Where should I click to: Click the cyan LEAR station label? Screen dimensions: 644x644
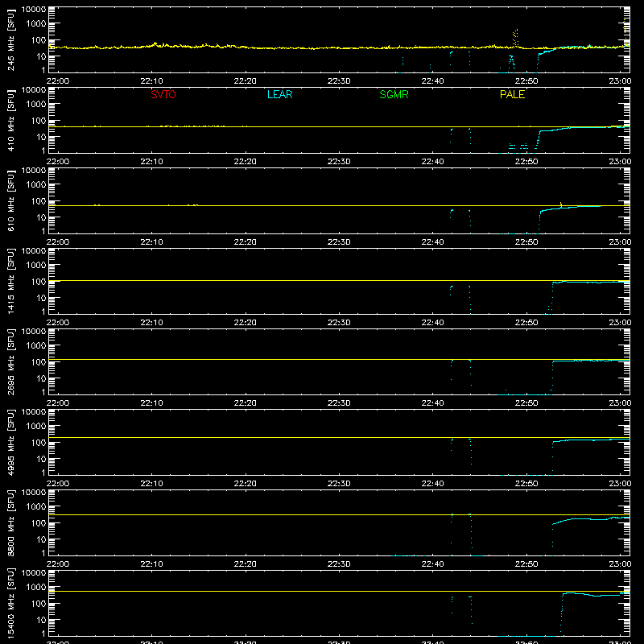click(x=279, y=94)
